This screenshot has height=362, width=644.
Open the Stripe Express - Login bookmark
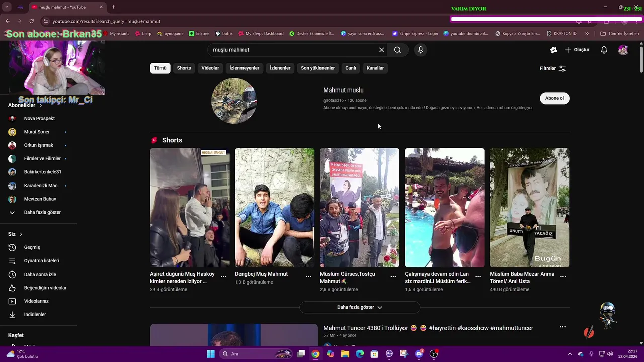[414, 34]
